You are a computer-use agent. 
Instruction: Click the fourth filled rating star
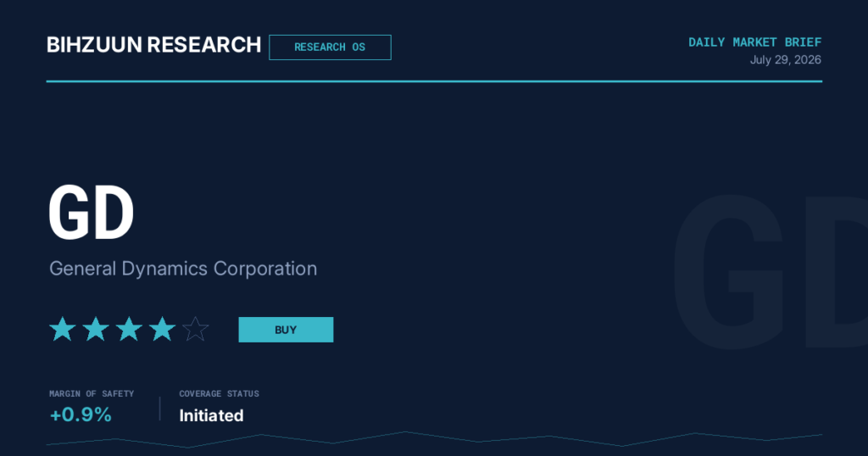coord(162,329)
